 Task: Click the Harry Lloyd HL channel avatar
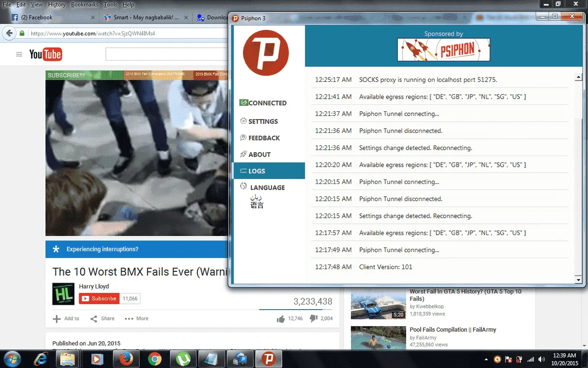(64, 294)
